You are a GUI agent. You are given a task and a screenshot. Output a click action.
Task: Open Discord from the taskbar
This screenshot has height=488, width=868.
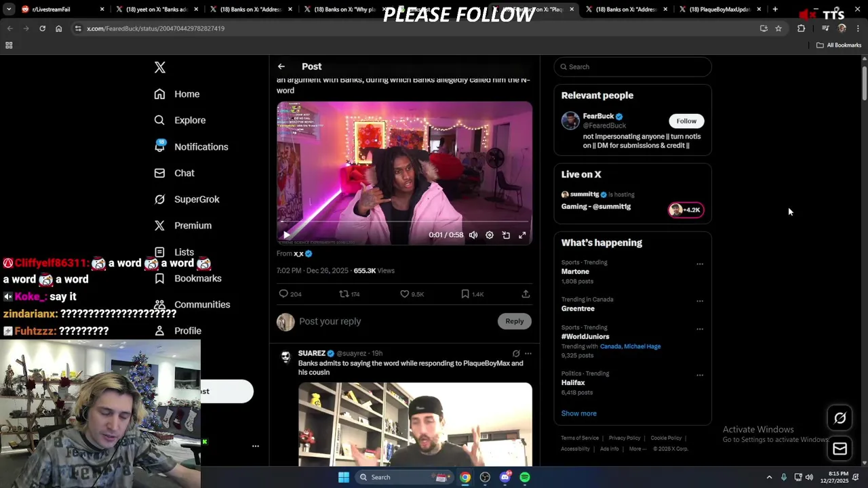tap(505, 477)
